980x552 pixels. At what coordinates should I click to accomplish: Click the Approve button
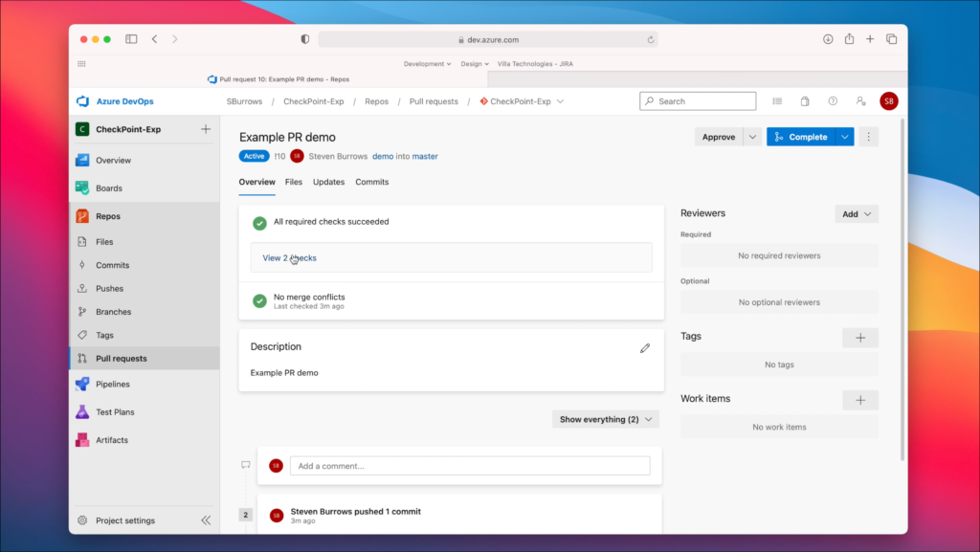tap(719, 137)
